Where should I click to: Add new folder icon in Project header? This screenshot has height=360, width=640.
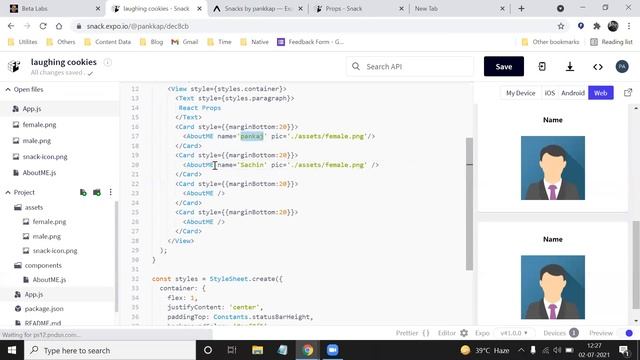(97, 192)
